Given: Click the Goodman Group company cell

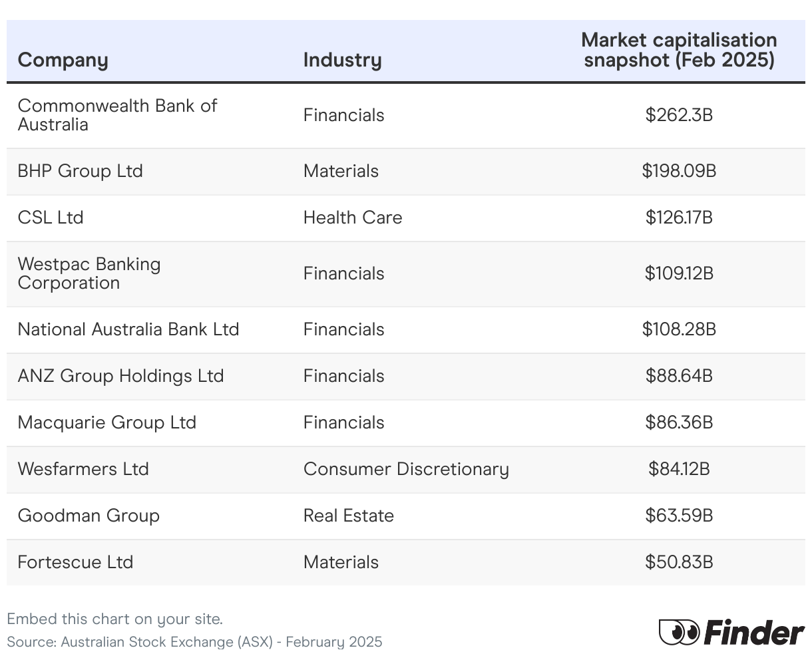Looking at the screenshot, I should click(89, 516).
